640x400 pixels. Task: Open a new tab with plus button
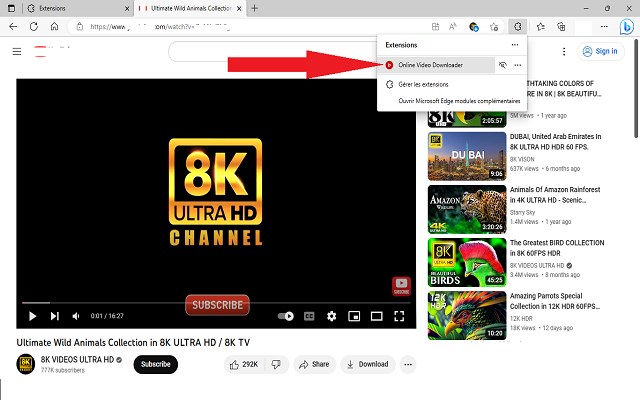coord(254,8)
